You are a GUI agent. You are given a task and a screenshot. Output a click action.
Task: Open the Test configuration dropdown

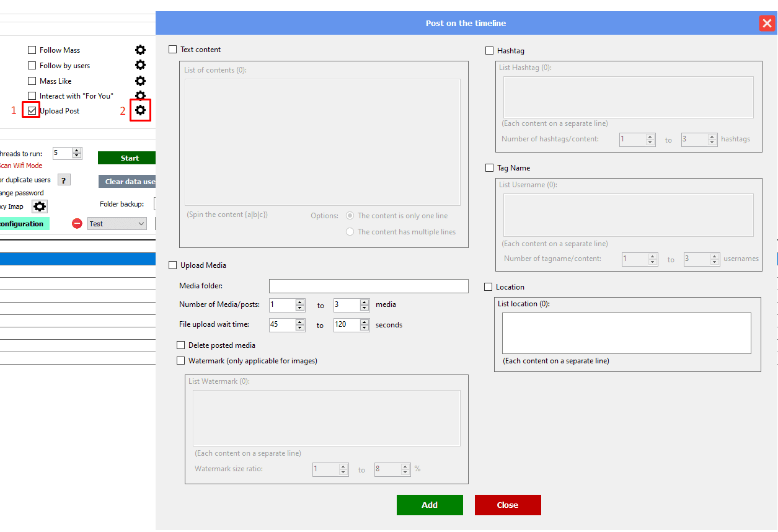click(117, 223)
